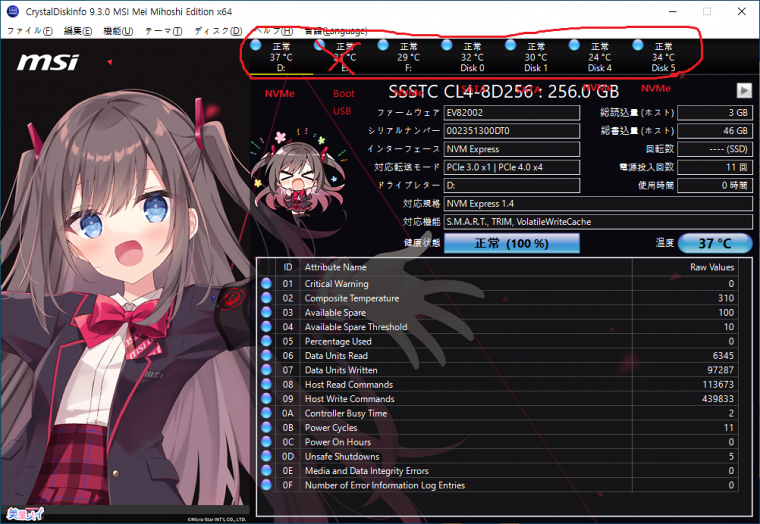Click Available Spare Threshold status orb
Viewport: 760px width, 524px height.
click(x=266, y=327)
